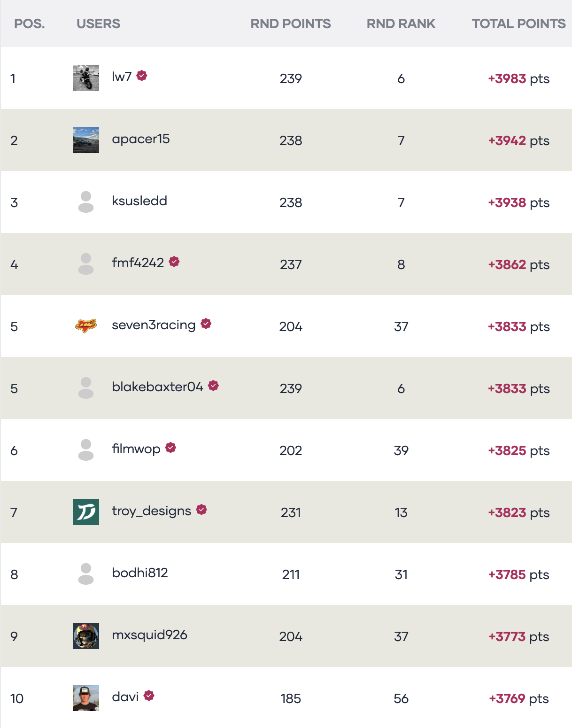
Task: Click seven3racing's flame logo avatar
Action: point(86,325)
